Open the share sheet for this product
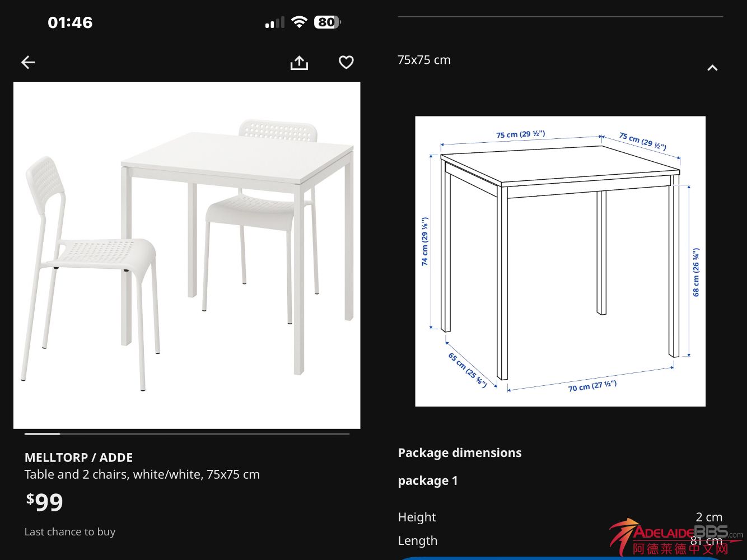The height and width of the screenshot is (560, 747). pyautogui.click(x=299, y=63)
